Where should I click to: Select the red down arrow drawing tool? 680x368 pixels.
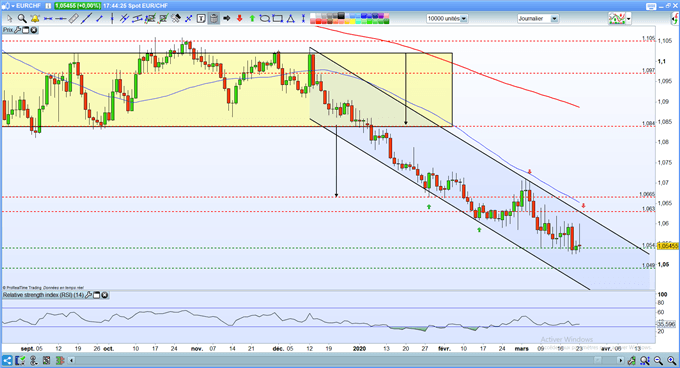click(239, 18)
